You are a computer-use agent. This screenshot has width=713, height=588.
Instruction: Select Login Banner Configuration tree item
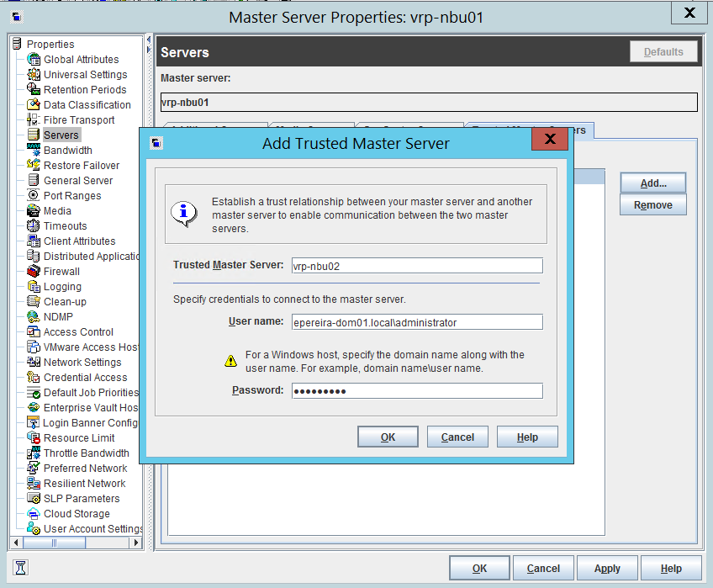[82, 423]
